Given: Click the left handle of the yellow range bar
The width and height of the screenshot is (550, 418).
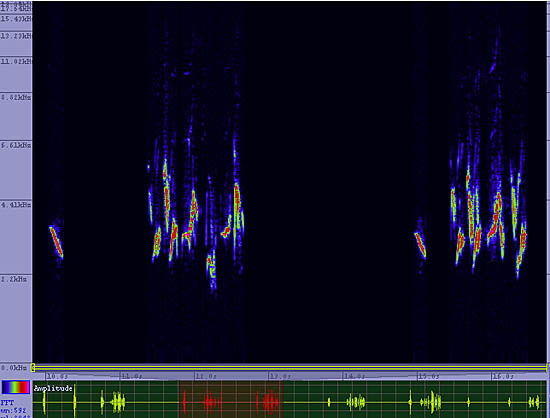Looking at the screenshot, I should point(33,368).
